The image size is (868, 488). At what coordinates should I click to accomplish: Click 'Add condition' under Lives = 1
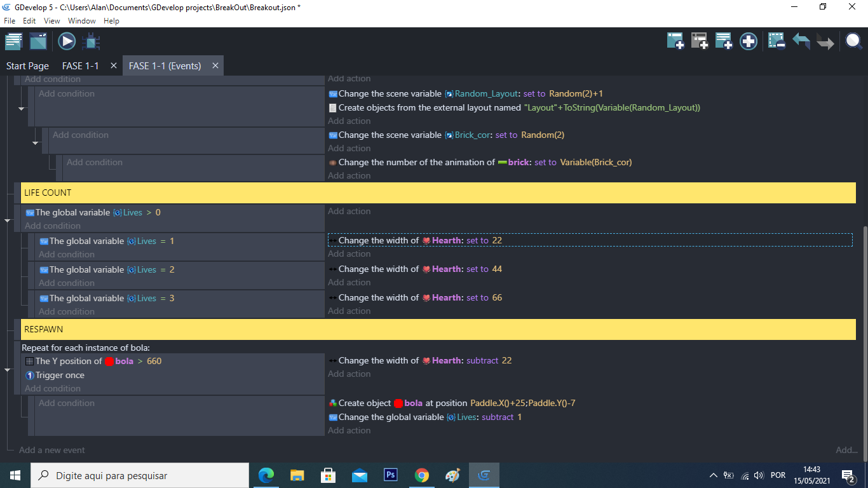click(x=67, y=254)
